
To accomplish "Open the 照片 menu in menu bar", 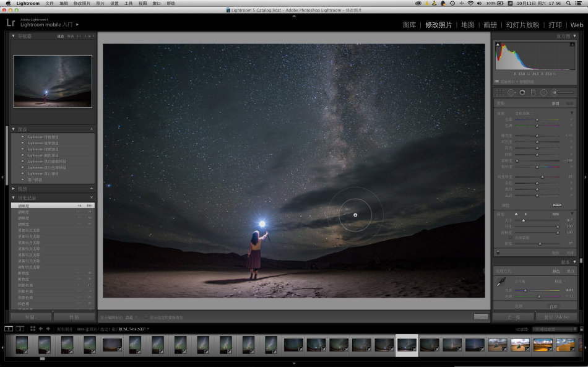I will [100, 3].
